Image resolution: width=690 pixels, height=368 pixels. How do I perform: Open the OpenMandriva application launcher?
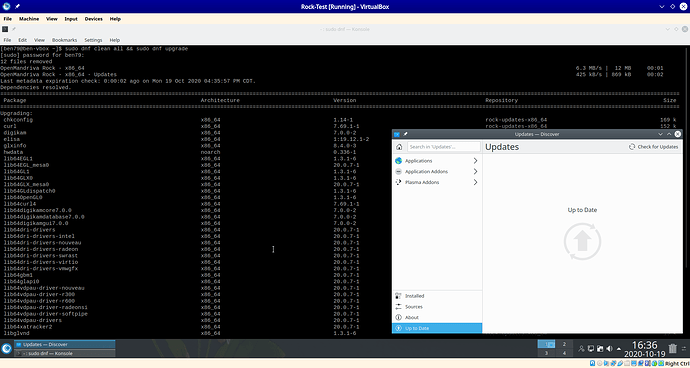(x=6, y=349)
